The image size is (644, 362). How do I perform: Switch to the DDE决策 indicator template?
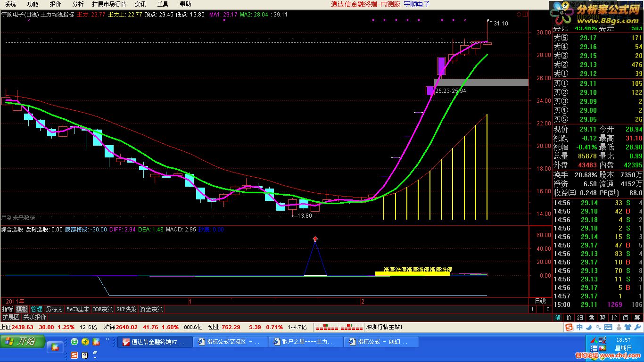[103, 309]
